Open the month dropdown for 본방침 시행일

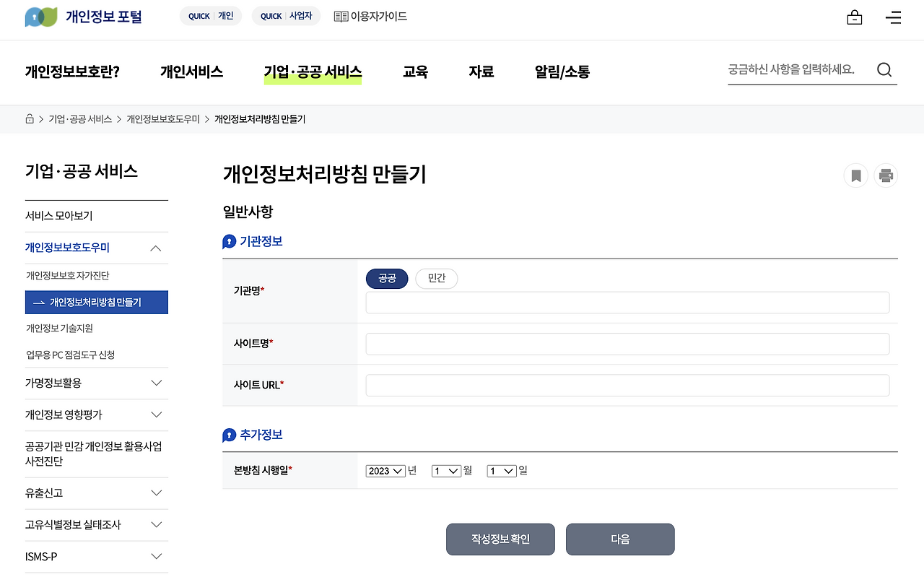445,470
